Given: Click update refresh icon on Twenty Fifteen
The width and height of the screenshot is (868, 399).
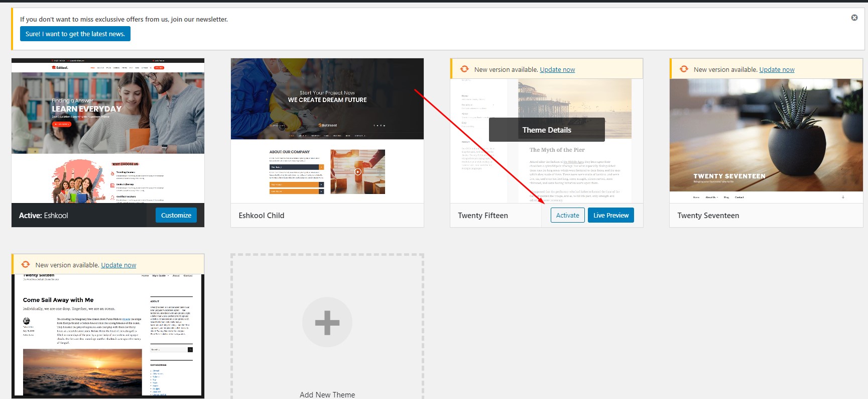Looking at the screenshot, I should [x=464, y=69].
